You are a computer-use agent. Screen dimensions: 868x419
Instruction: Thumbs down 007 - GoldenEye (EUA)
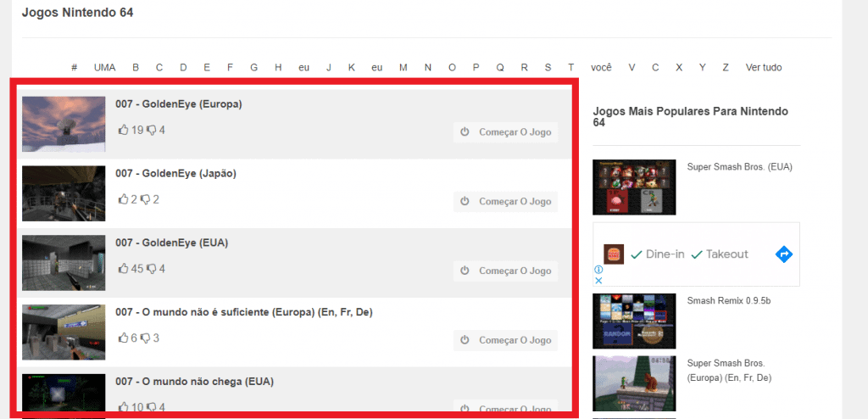pos(151,269)
